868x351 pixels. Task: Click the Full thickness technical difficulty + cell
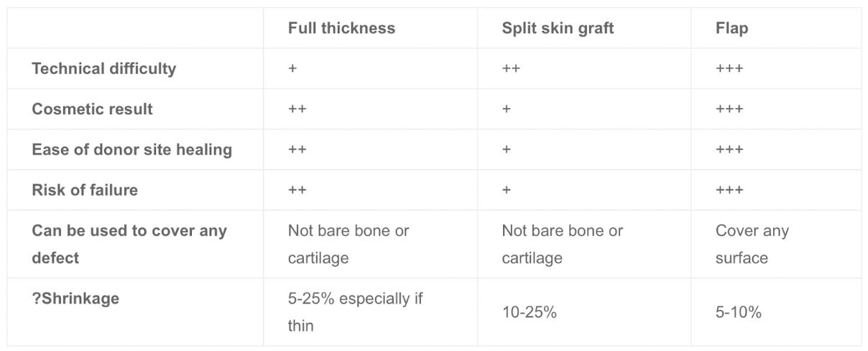[x=292, y=69]
